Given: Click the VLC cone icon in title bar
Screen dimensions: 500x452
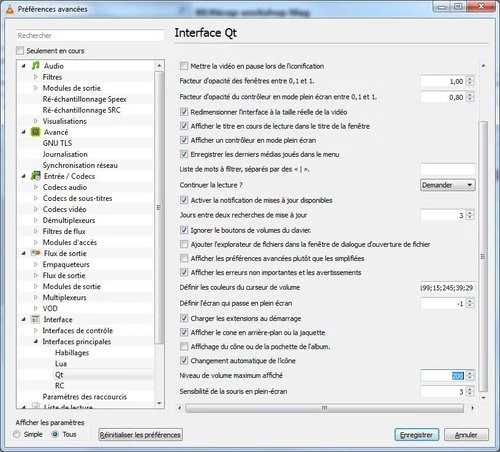Looking at the screenshot, I should 10,9.
